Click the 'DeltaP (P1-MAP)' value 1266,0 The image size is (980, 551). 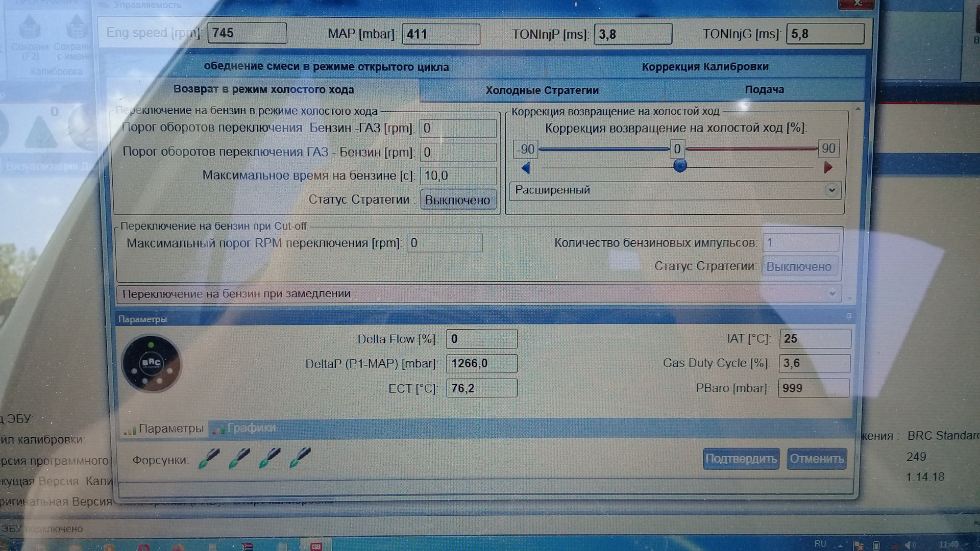(481, 363)
